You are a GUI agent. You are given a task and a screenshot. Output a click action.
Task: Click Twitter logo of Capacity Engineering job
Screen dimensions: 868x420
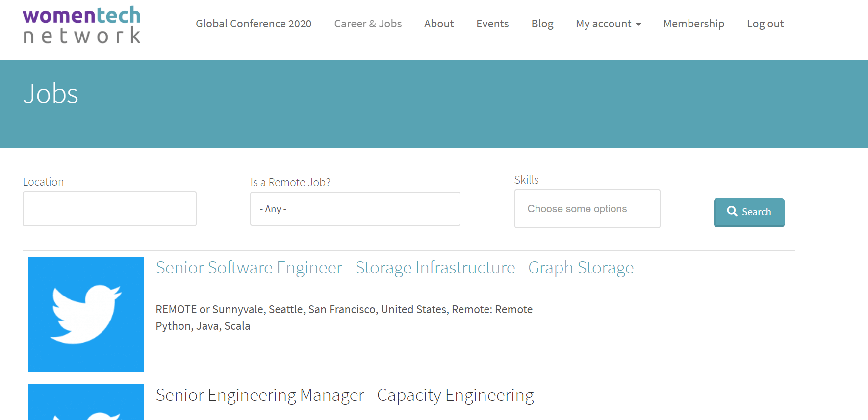point(86,403)
